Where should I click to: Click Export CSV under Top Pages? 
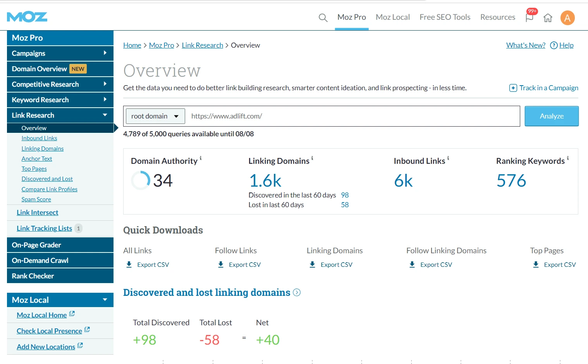tap(560, 264)
